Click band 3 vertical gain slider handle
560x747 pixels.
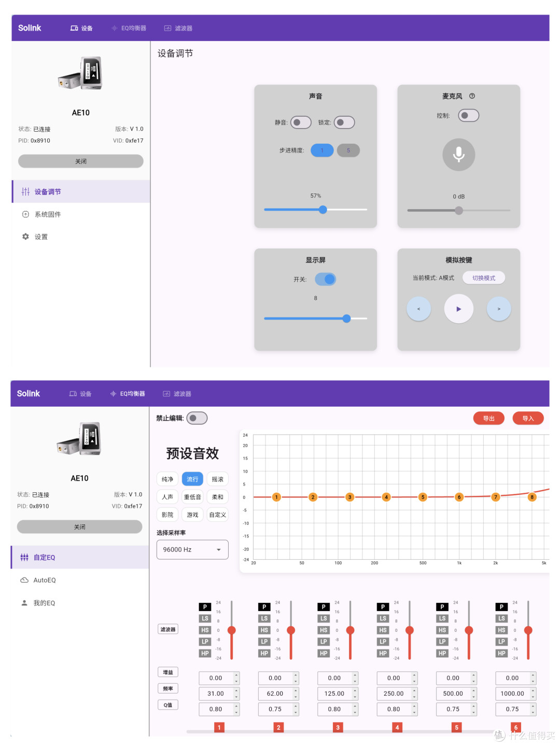[x=351, y=630]
